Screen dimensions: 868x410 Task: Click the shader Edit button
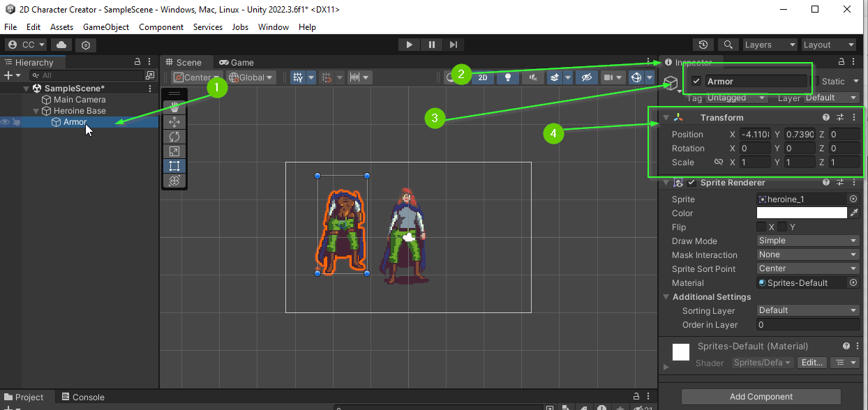[812, 363]
